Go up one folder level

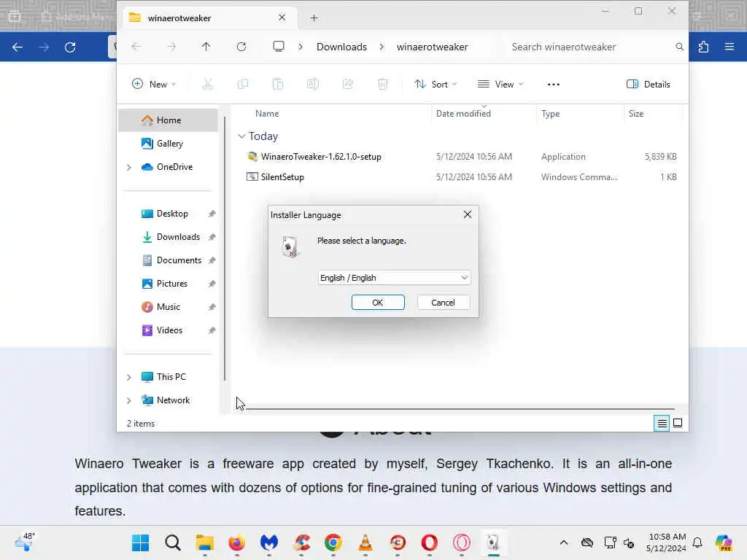206,47
